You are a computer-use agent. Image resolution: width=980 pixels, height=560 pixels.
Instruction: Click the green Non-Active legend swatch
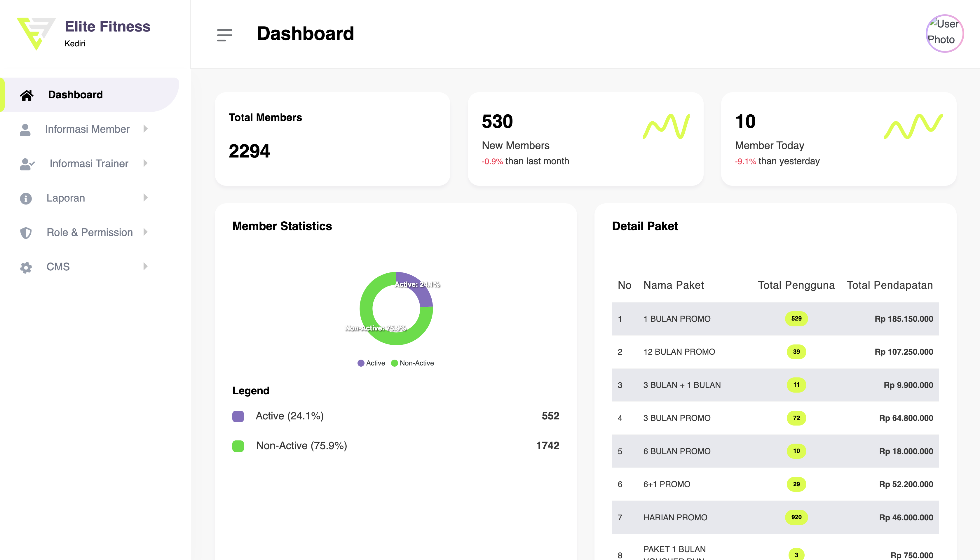[238, 446]
